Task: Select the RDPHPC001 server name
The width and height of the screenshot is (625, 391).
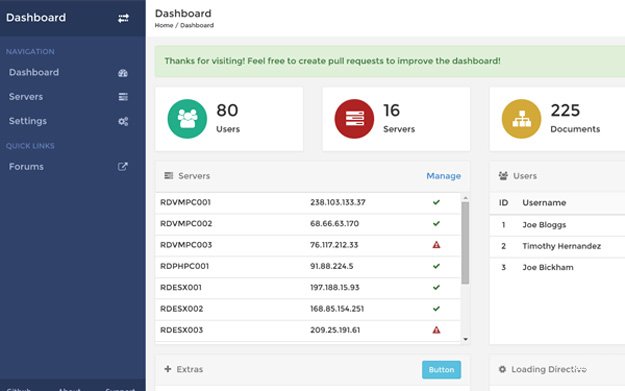Action: pyautogui.click(x=185, y=266)
